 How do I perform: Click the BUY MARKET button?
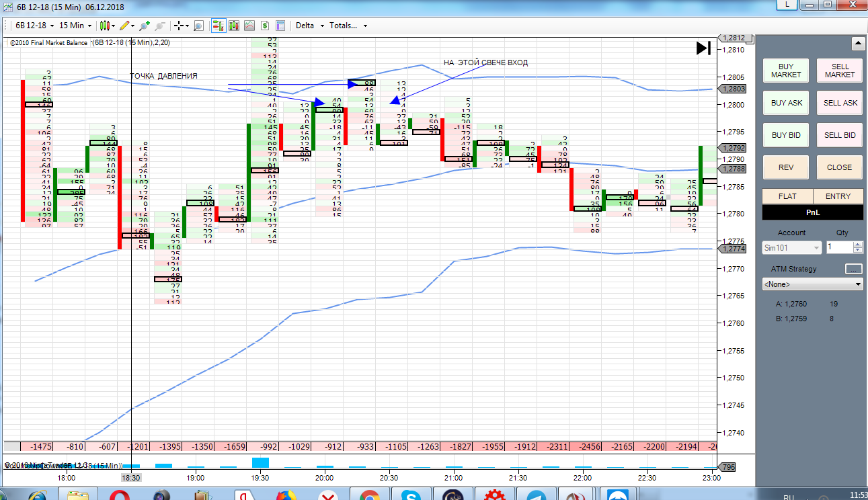(786, 71)
